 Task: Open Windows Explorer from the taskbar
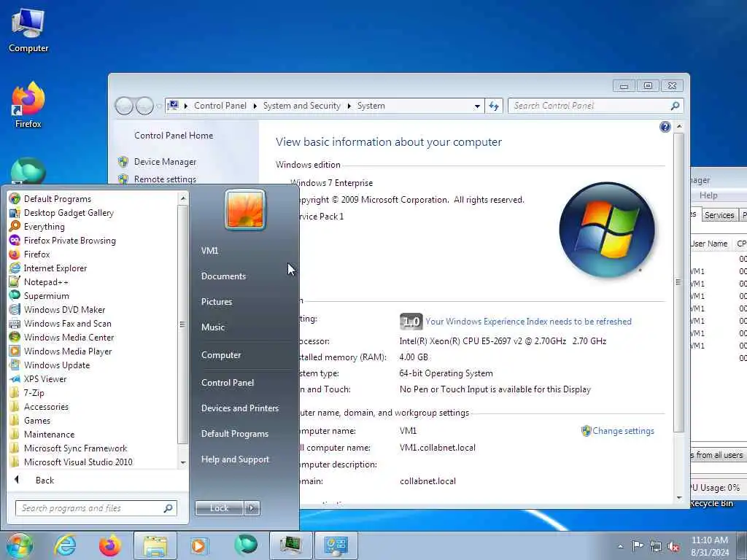(155, 545)
